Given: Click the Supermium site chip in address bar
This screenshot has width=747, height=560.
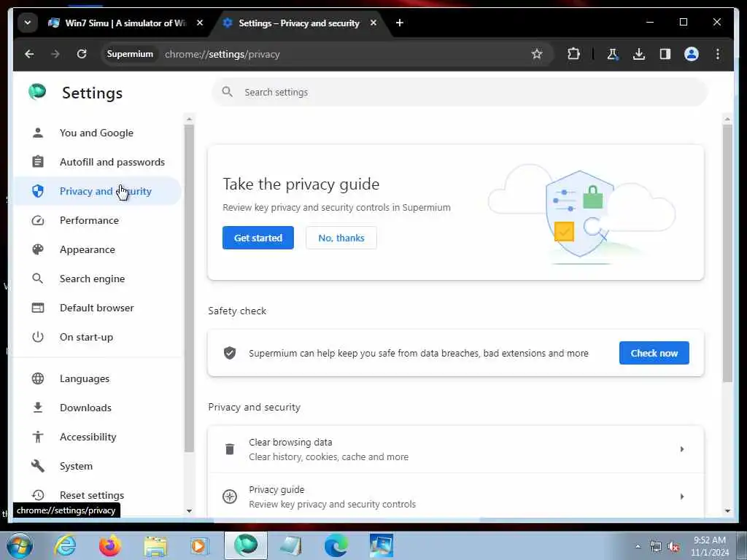Looking at the screenshot, I should coord(130,54).
